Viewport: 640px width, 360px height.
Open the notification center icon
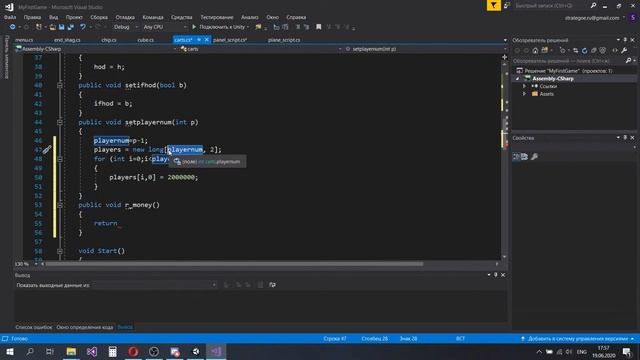click(x=627, y=351)
